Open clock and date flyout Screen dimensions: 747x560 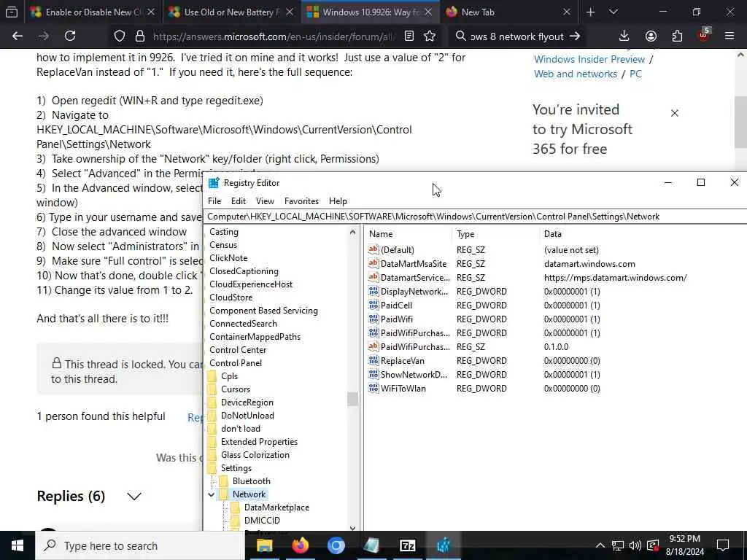[x=684, y=545]
